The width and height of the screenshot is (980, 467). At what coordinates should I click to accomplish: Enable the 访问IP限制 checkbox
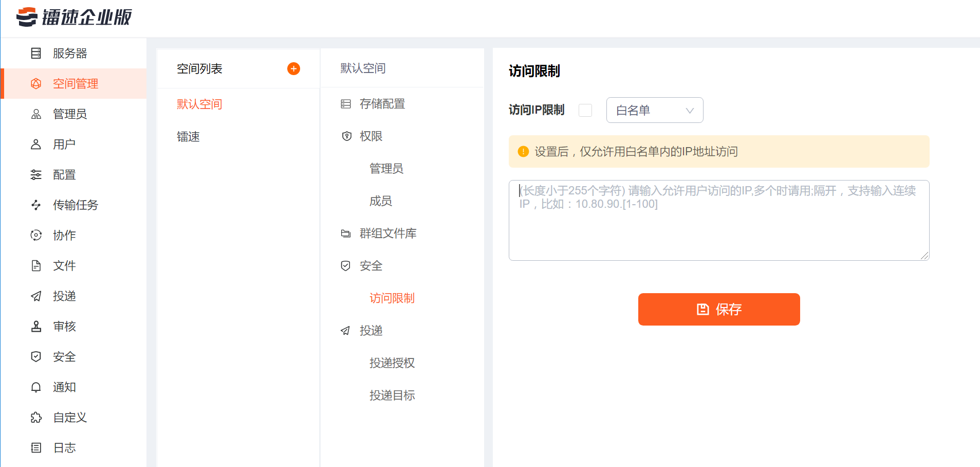[585, 110]
